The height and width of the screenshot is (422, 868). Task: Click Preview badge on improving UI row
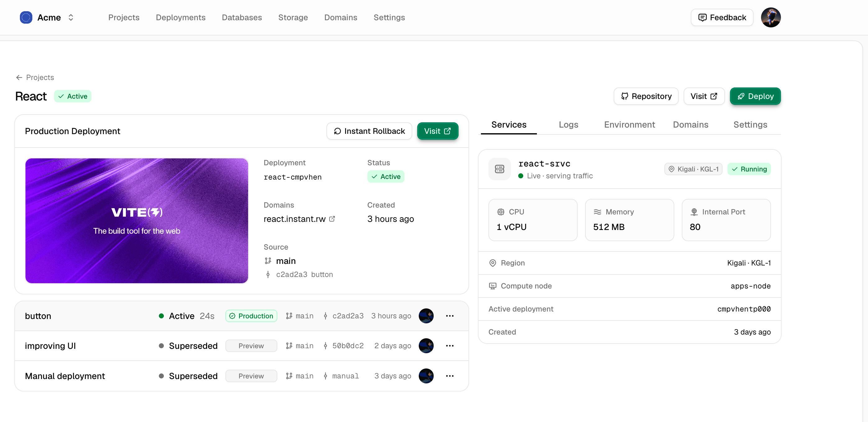(251, 346)
